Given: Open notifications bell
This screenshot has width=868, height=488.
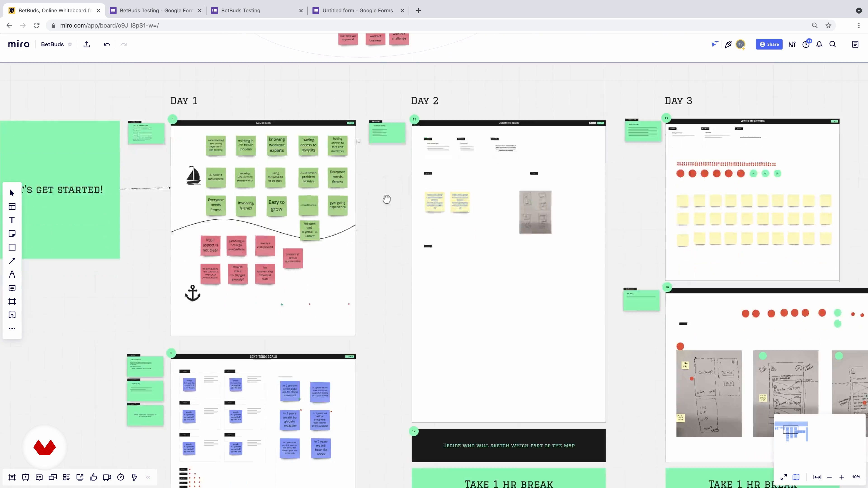Looking at the screenshot, I should [819, 44].
